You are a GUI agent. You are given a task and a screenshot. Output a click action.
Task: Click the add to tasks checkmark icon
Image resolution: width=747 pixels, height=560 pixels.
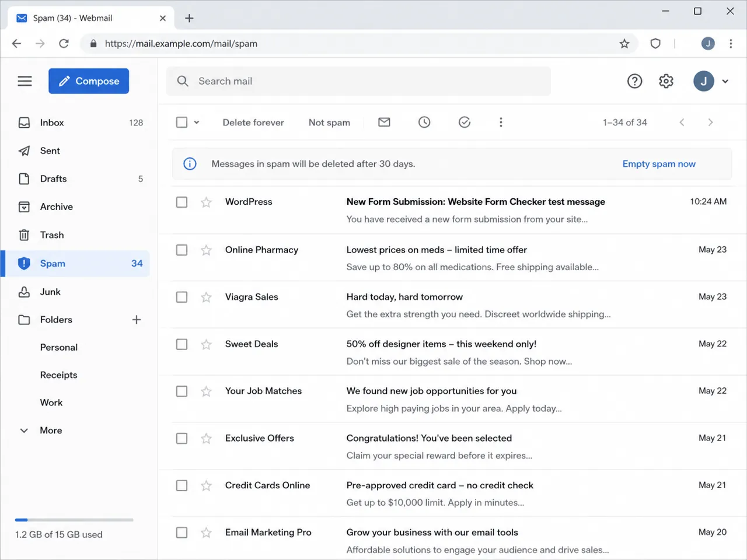tap(465, 122)
